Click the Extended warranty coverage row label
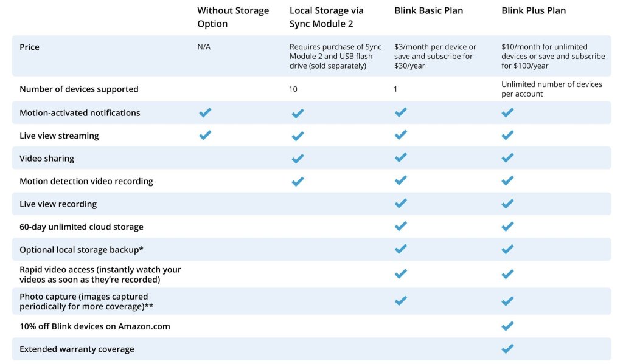The image size is (623, 364). point(77,349)
